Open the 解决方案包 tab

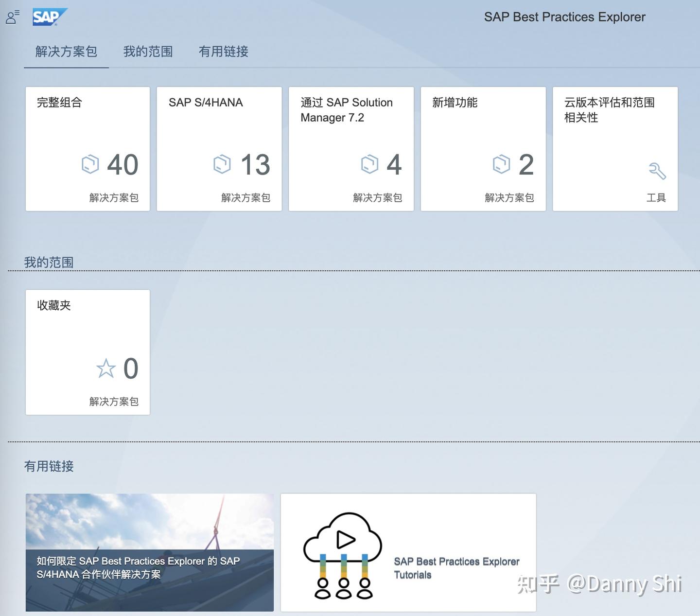tap(66, 52)
